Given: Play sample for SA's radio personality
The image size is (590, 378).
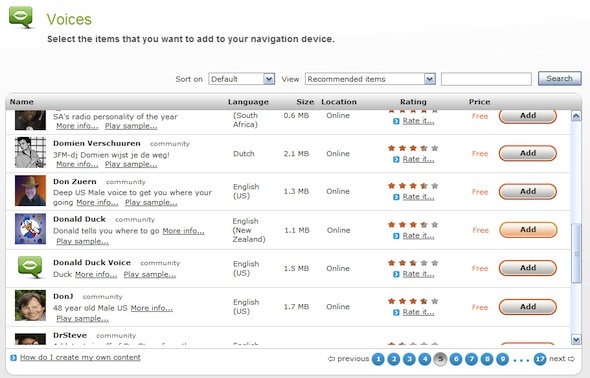Looking at the screenshot, I should point(131,126).
